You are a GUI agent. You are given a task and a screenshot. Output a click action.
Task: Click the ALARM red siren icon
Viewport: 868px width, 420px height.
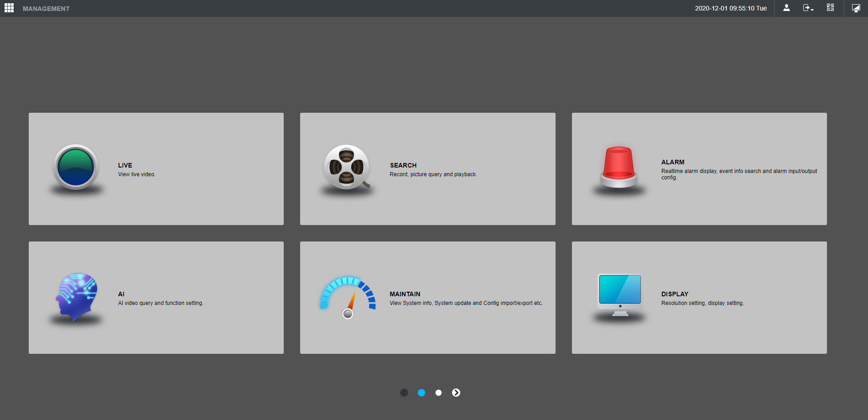(619, 167)
